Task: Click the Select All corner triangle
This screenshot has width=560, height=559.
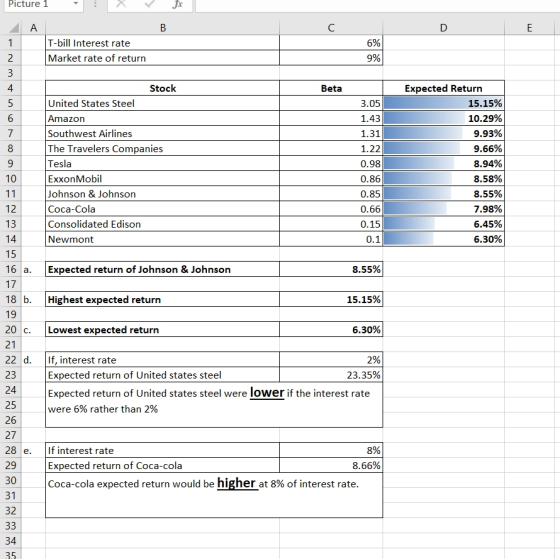Action: [13, 28]
